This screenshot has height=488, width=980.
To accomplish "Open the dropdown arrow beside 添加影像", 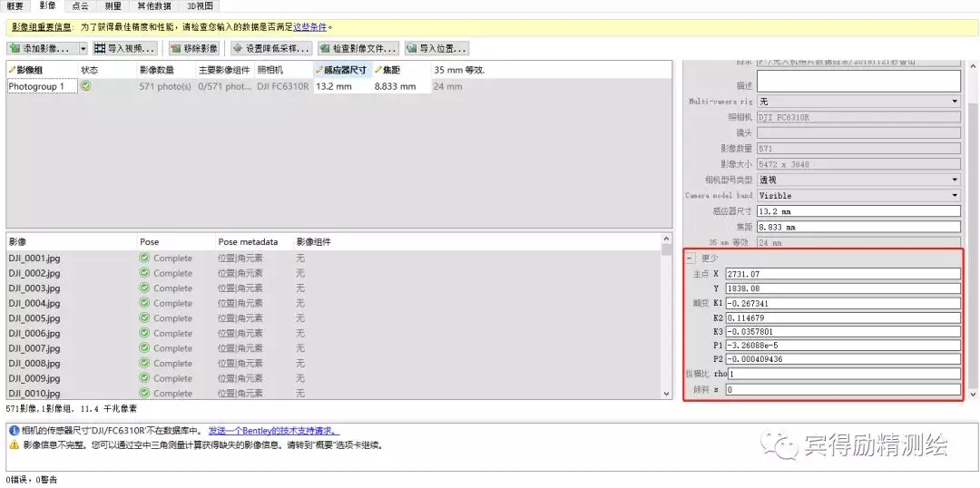I will click(x=83, y=48).
